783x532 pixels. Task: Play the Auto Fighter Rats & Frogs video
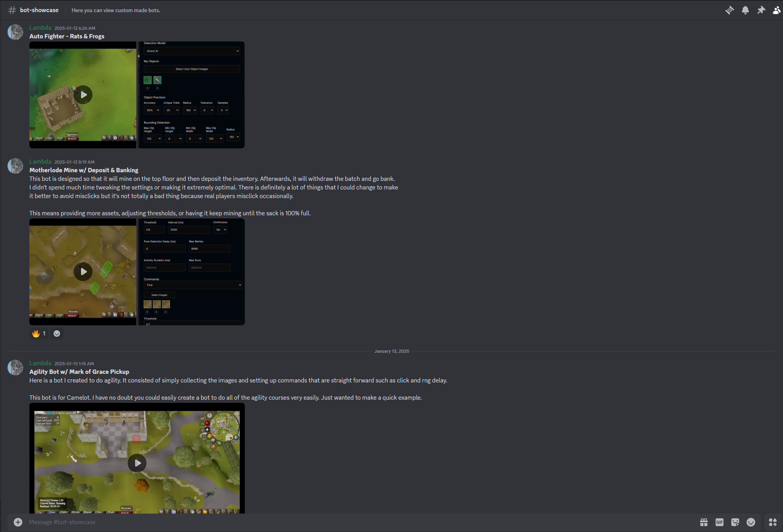coord(83,95)
